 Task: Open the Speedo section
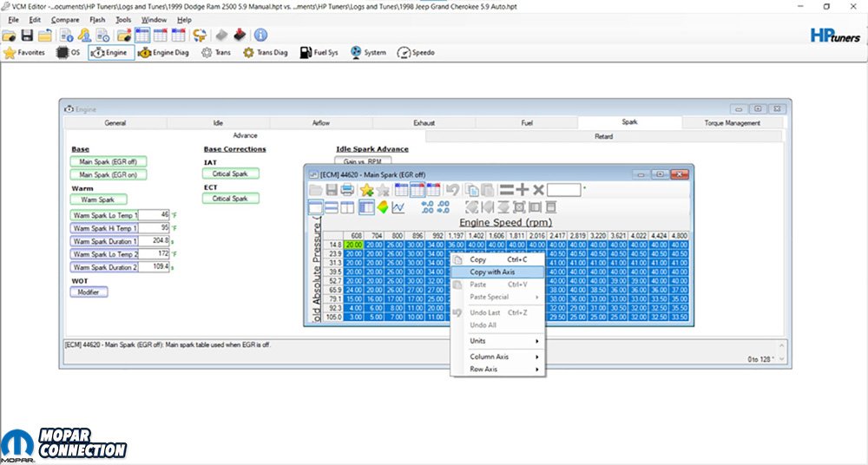[416, 53]
